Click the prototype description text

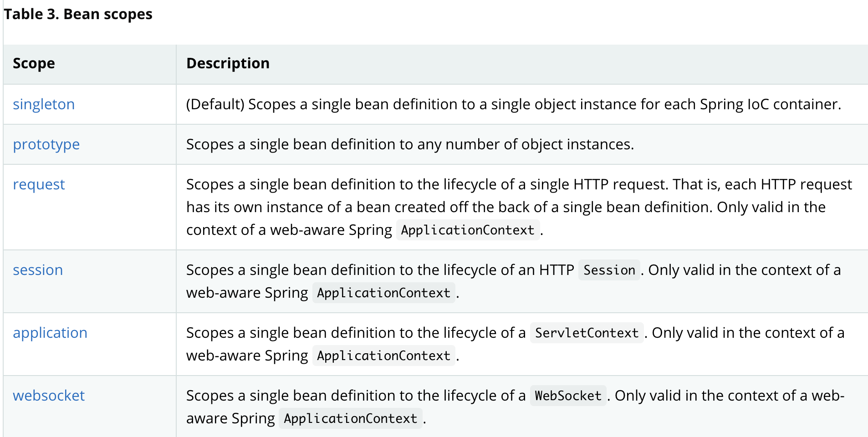click(x=410, y=144)
